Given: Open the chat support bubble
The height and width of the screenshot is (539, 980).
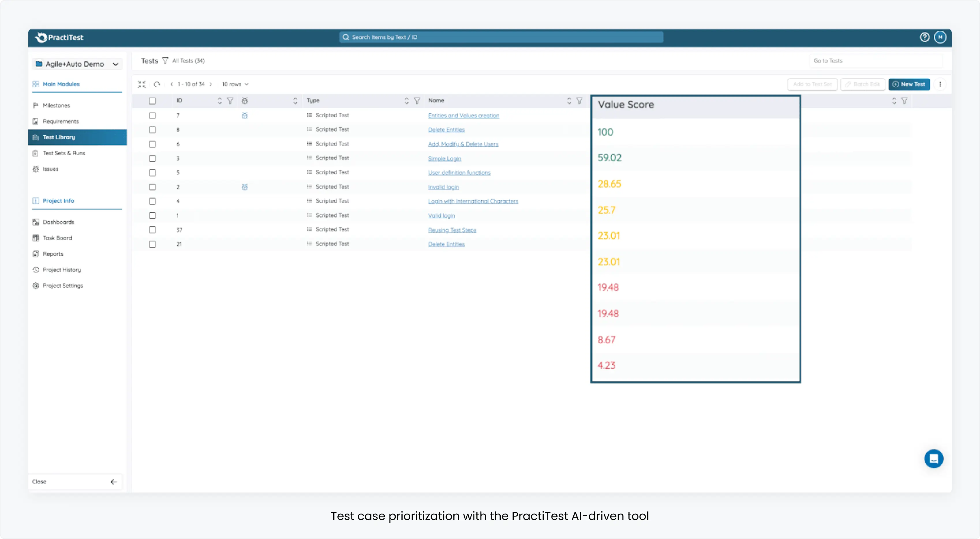Looking at the screenshot, I should [x=934, y=458].
